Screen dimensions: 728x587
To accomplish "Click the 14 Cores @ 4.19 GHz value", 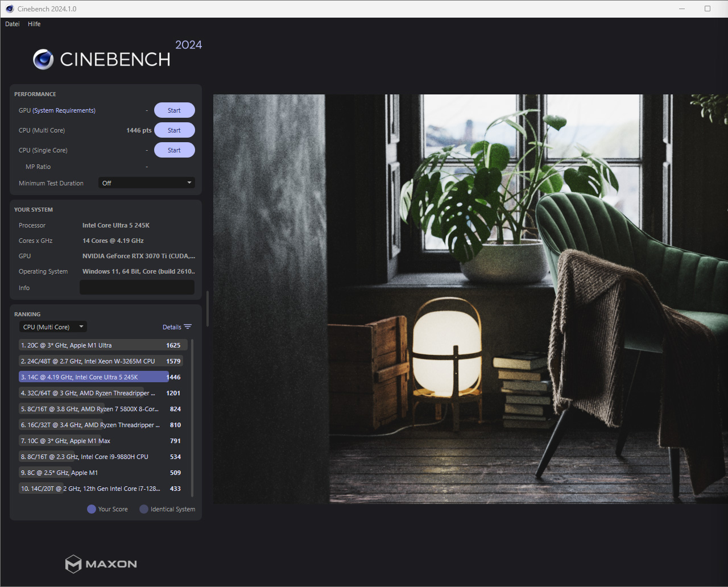I will point(113,241).
